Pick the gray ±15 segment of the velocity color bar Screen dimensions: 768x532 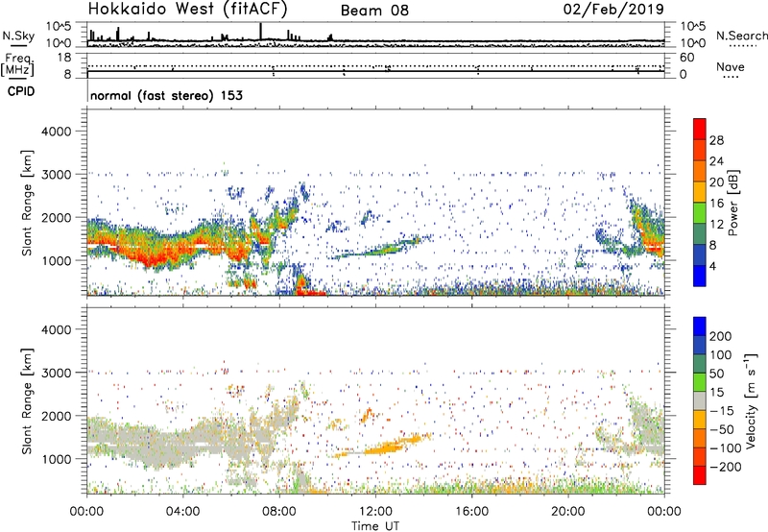700,401
